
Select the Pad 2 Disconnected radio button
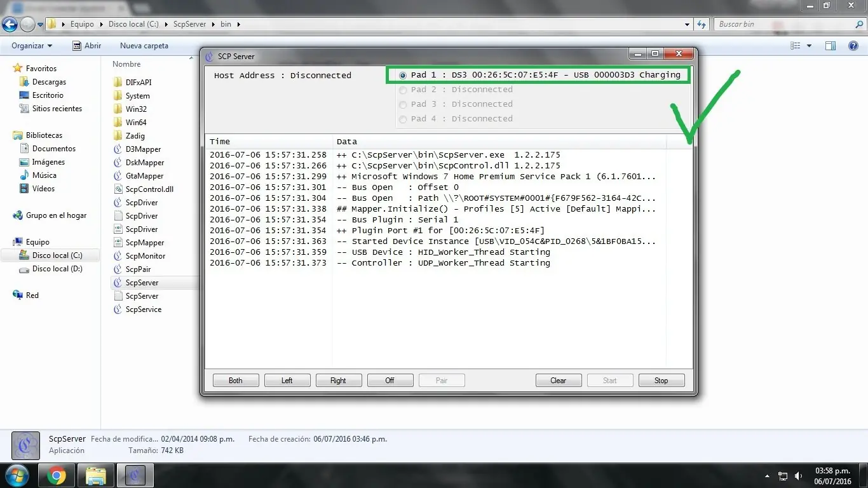click(403, 90)
